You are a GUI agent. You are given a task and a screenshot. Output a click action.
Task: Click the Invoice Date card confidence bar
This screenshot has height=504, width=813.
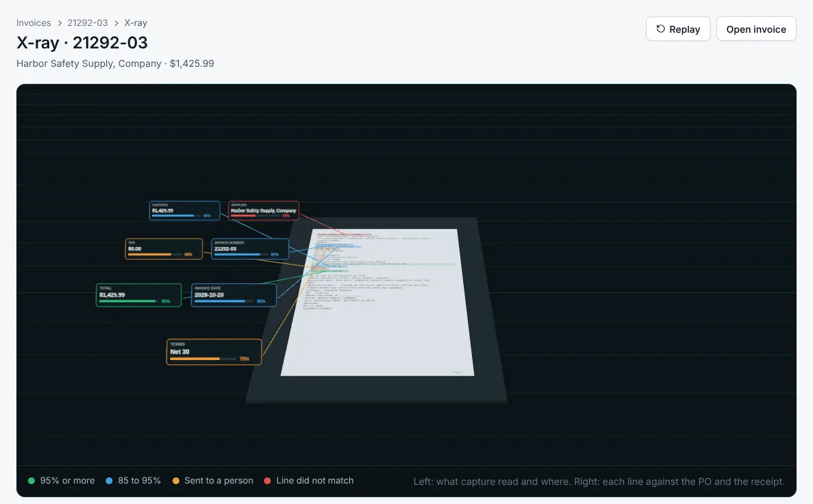click(224, 301)
